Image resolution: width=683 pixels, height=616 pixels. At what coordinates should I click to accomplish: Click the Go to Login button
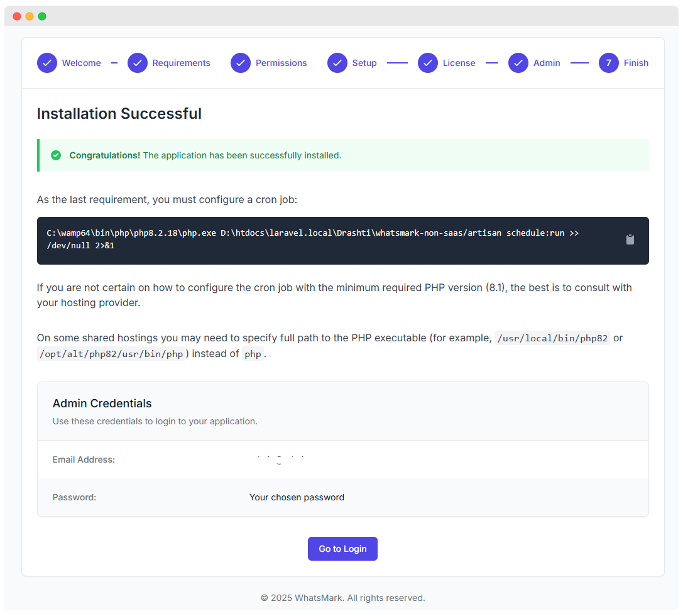point(343,549)
